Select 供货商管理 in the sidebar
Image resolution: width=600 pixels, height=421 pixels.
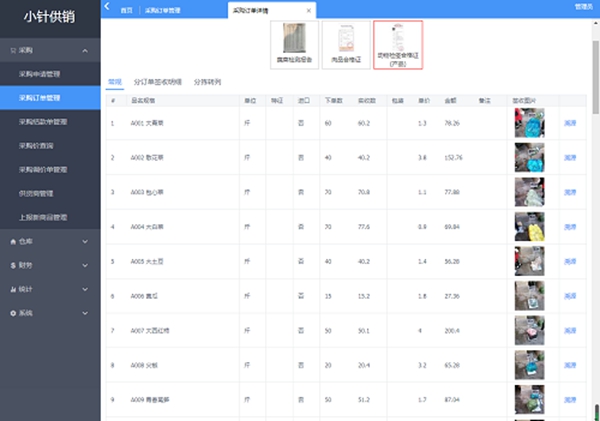[36, 193]
